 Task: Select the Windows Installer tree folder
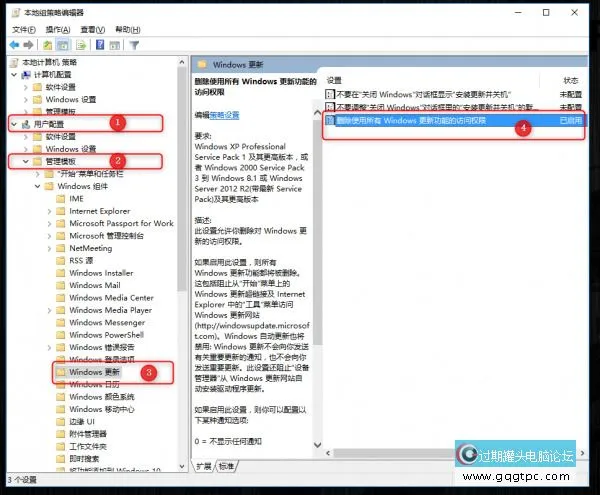pos(101,273)
